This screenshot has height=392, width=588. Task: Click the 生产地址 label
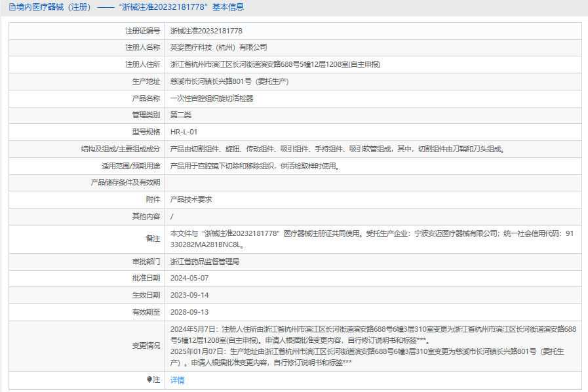pyautogui.click(x=146, y=81)
